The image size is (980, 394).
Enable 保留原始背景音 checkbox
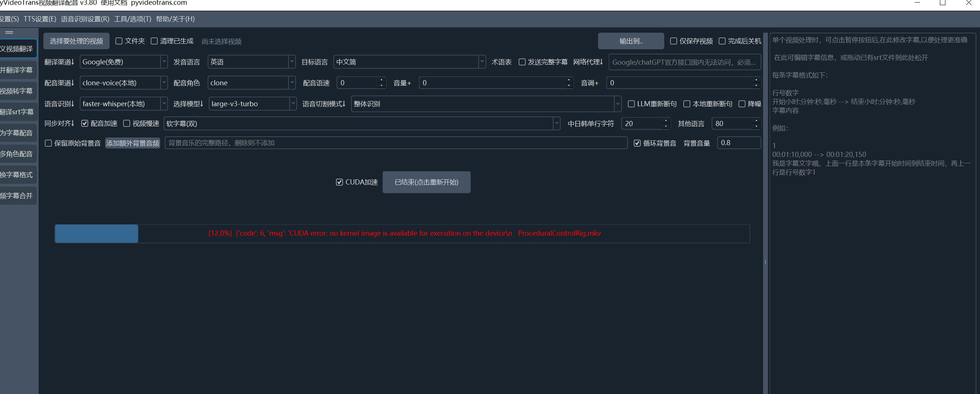point(48,143)
